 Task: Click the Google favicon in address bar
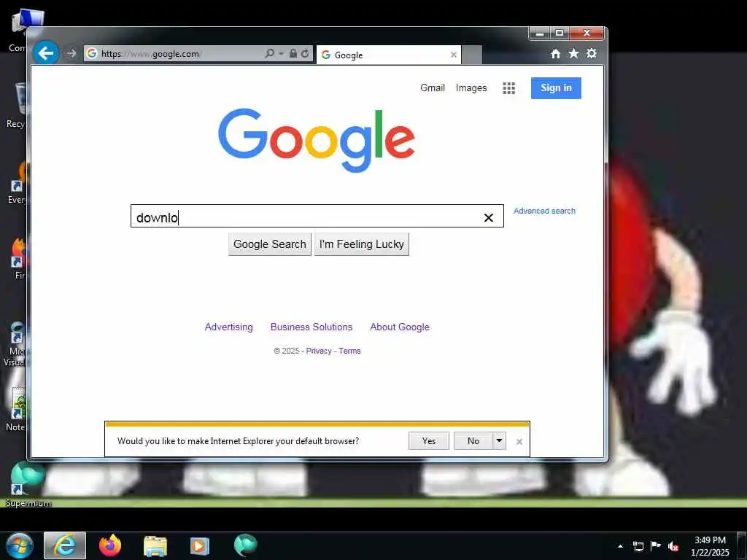click(92, 53)
